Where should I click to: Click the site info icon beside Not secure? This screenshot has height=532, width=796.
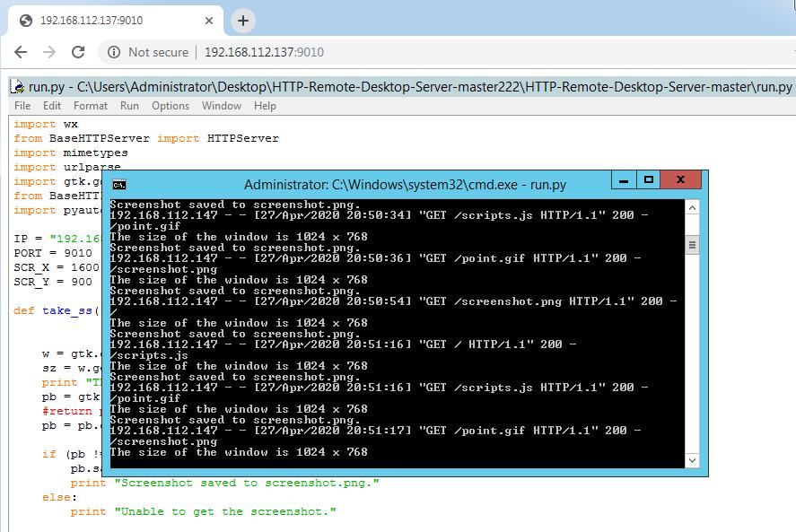coord(114,52)
